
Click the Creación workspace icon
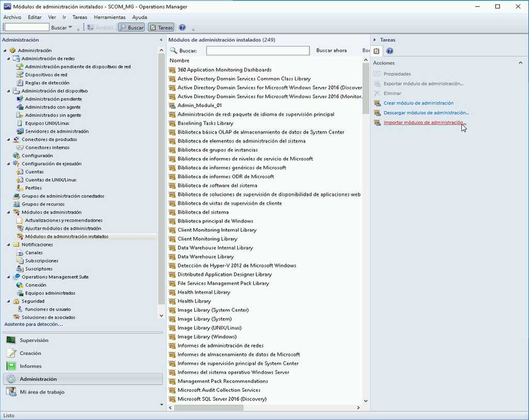click(11, 353)
